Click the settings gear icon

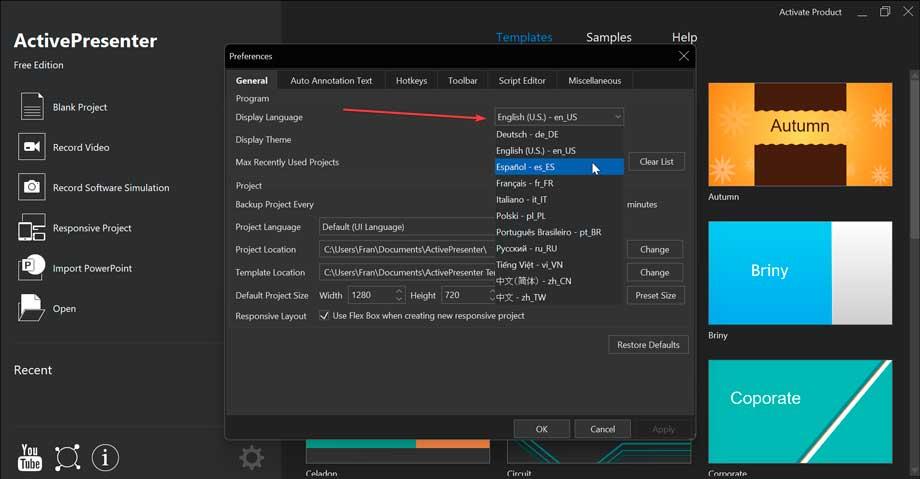[x=252, y=458]
